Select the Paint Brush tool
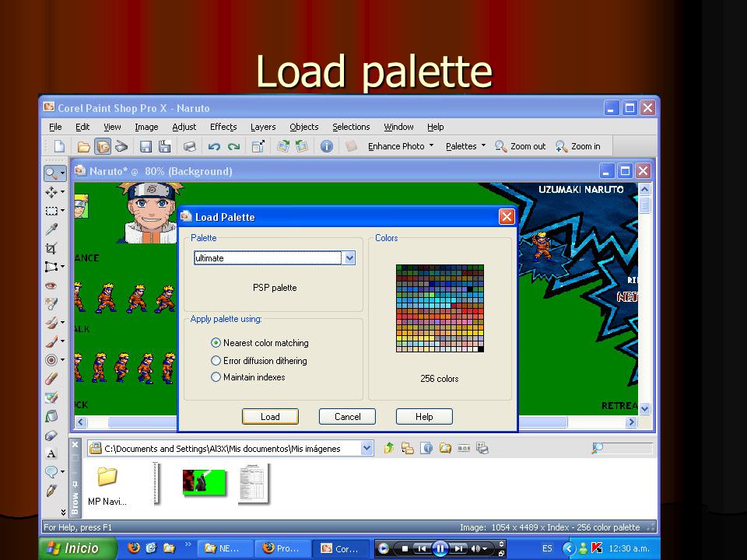The width and height of the screenshot is (747, 560). pyautogui.click(x=51, y=341)
